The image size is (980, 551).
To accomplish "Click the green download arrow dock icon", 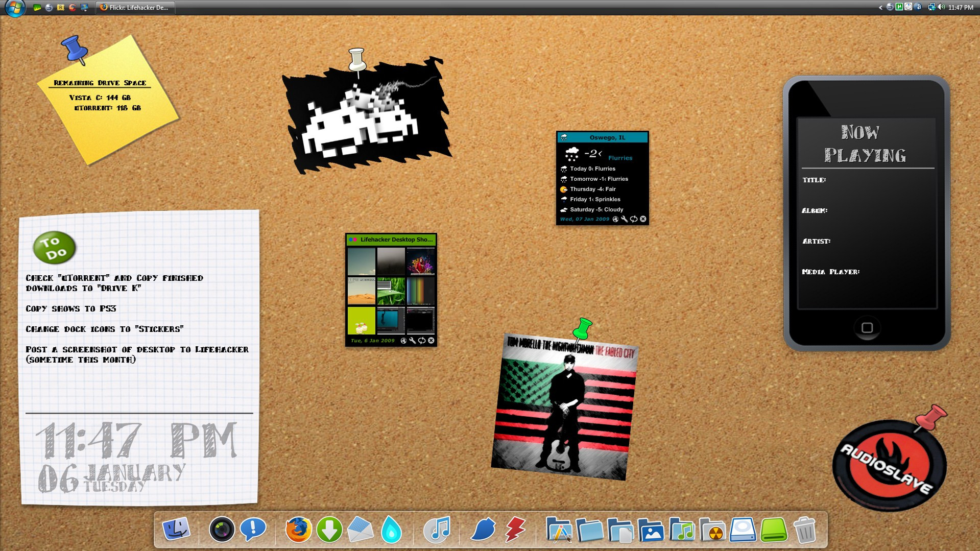I will tap(329, 530).
